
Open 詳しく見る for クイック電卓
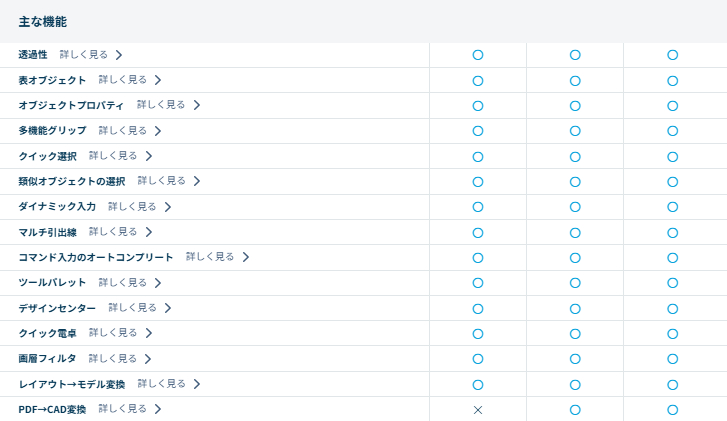click(112, 333)
